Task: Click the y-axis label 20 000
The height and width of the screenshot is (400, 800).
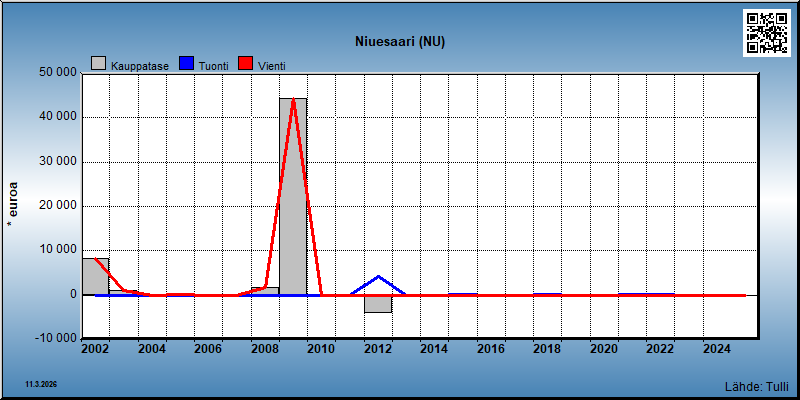Action: pos(58,206)
